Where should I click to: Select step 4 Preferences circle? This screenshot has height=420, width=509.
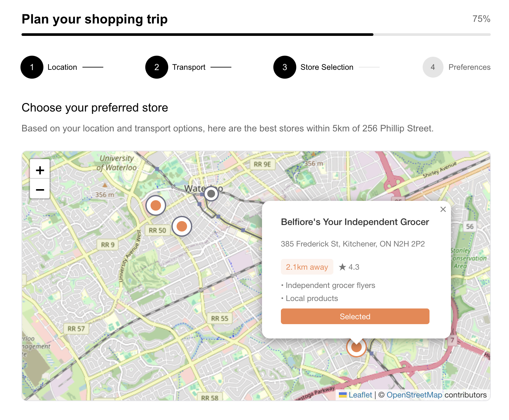[x=433, y=67]
